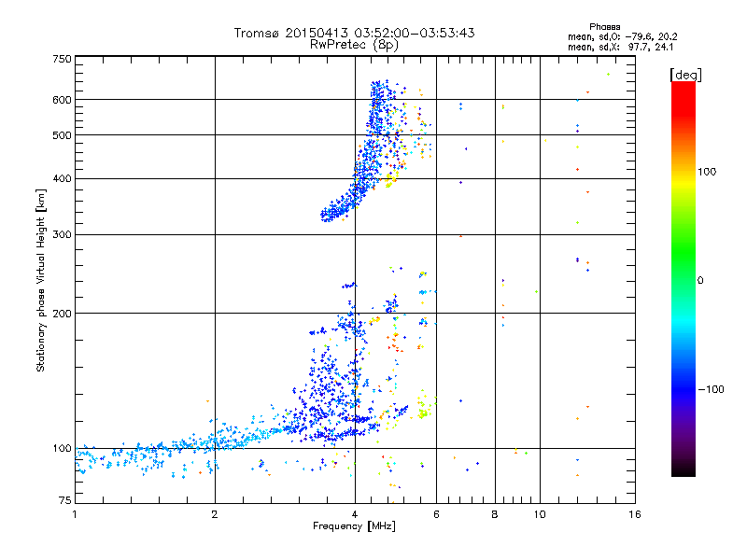Pick the yellow band near colorbar 100

(684, 181)
